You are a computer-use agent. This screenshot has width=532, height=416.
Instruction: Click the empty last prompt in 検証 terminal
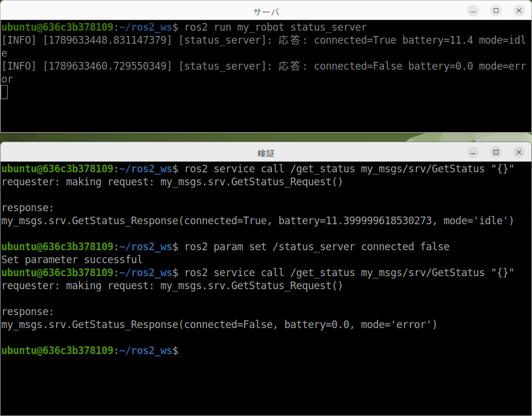coord(90,351)
